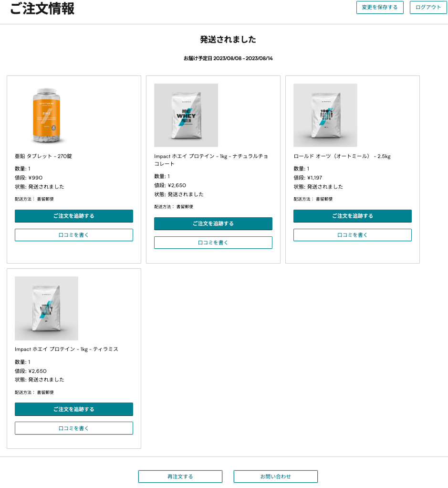Open the Rolled Oats product image
Viewport: 448px width, 488px height.
coord(325,115)
